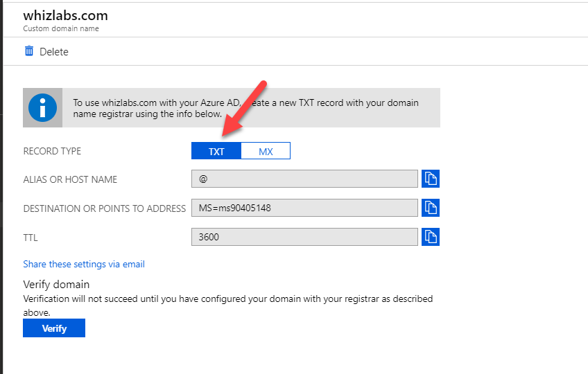Copy the alias or host name value

coord(431,179)
